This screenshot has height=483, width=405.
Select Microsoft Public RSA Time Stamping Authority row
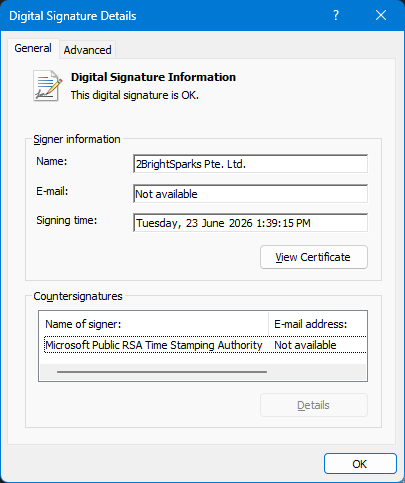tap(205, 345)
